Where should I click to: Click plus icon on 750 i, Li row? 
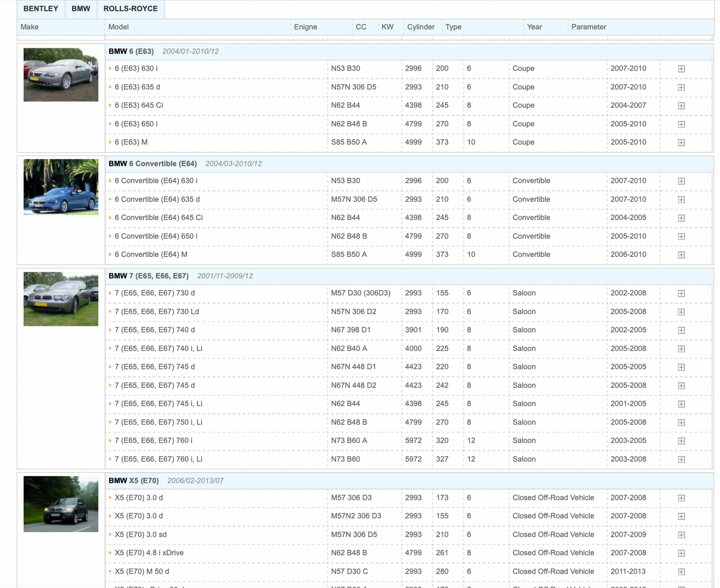point(681,422)
